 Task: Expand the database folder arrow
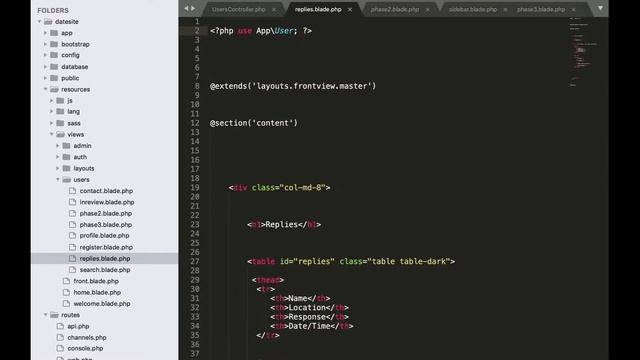click(45, 67)
